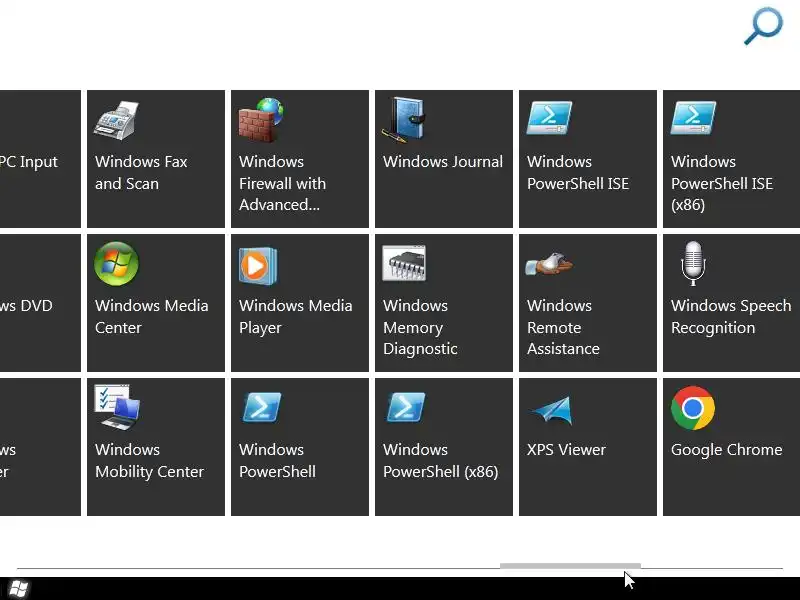
Task: Launch Windows Media Center icon
Action: [x=116, y=264]
